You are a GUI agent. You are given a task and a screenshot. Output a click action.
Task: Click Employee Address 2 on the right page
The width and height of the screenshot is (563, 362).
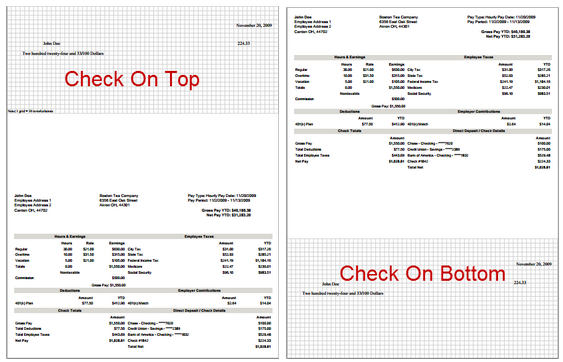(x=313, y=26)
